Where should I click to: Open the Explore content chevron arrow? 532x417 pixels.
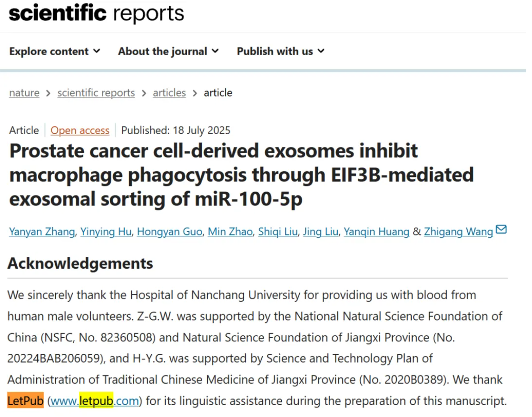tap(98, 51)
